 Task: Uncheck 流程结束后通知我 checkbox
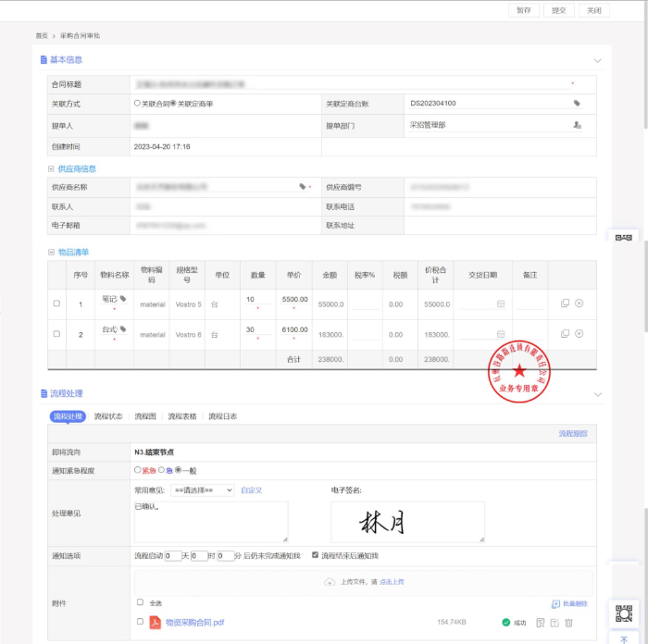tap(316, 555)
